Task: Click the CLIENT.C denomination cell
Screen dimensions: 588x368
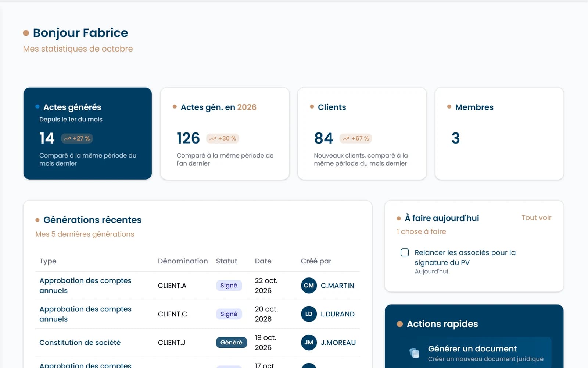Action: [x=172, y=314]
